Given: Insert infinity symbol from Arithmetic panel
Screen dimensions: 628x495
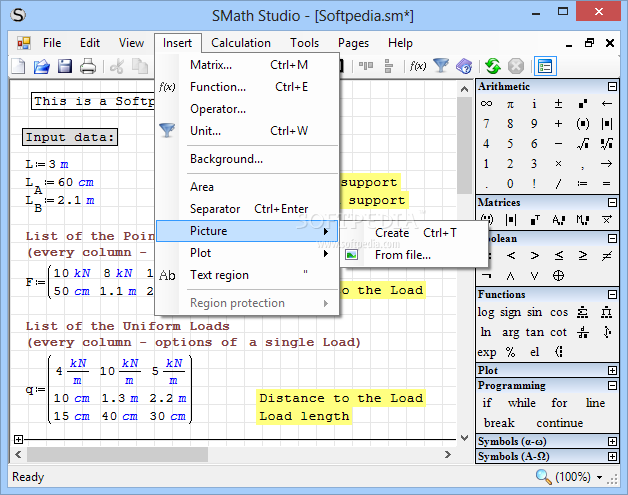Looking at the screenshot, I should [x=486, y=104].
